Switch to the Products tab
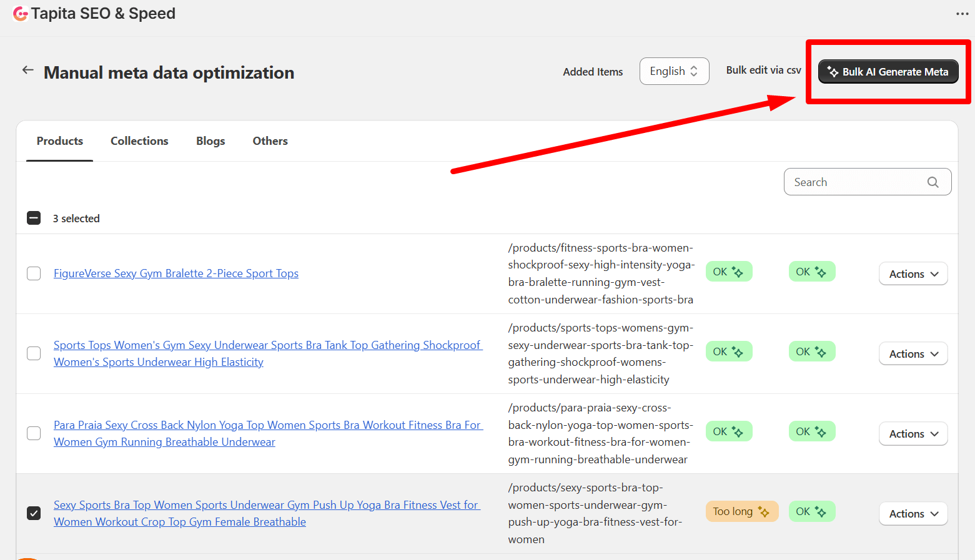This screenshot has height=560, width=975. point(60,141)
